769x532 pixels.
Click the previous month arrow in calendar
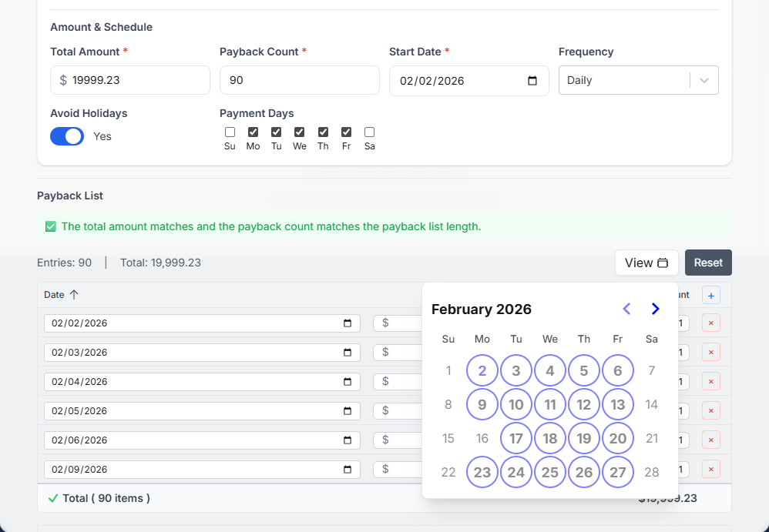(626, 309)
